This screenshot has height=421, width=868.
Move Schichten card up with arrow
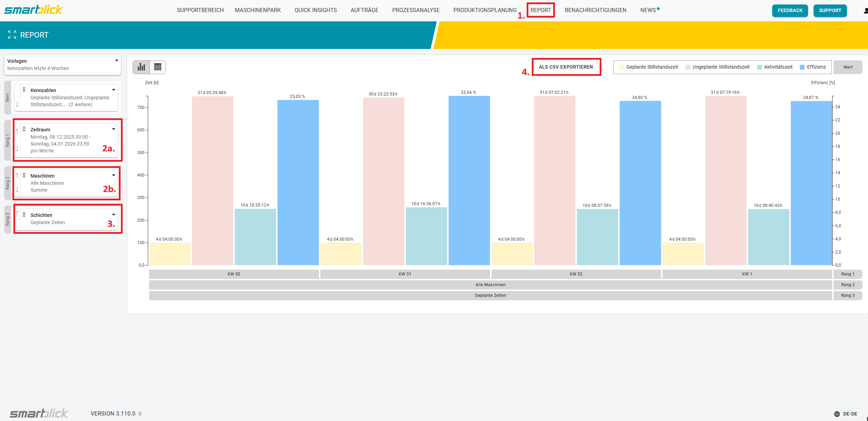point(17,214)
